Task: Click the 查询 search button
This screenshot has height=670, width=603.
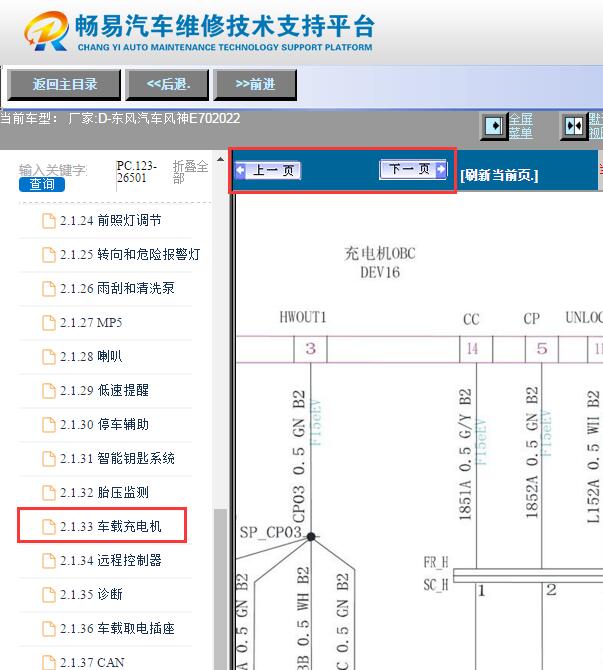Action: [x=41, y=184]
